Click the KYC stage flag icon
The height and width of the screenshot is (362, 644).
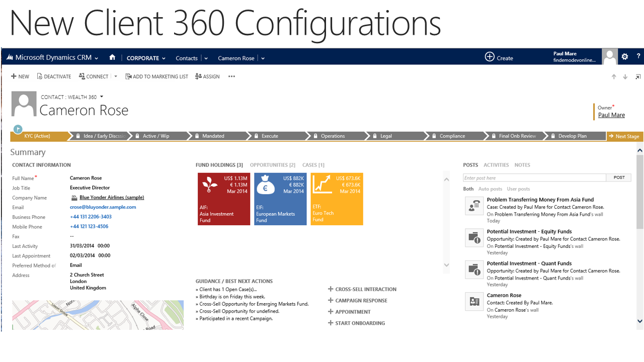point(18,129)
